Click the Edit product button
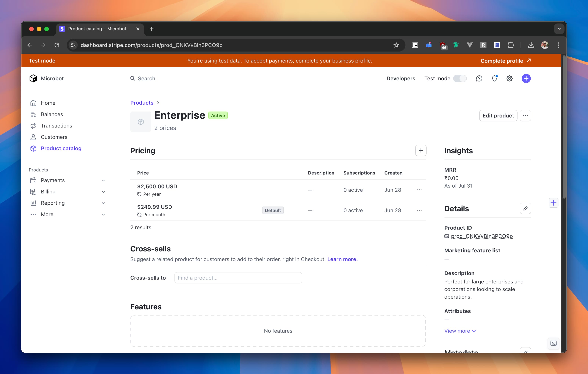Screen dimensions: 588x374 click(498, 116)
